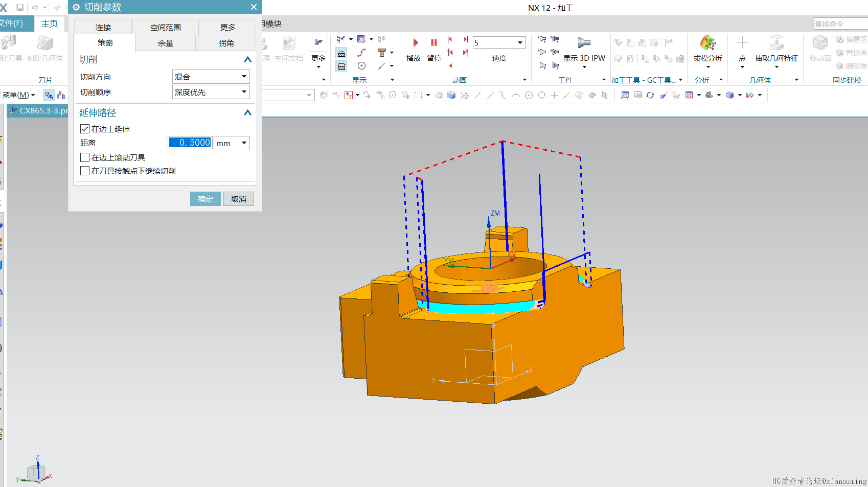868x487 pixels.
Task: Select the 主页 ribbon tab
Action: point(50,24)
